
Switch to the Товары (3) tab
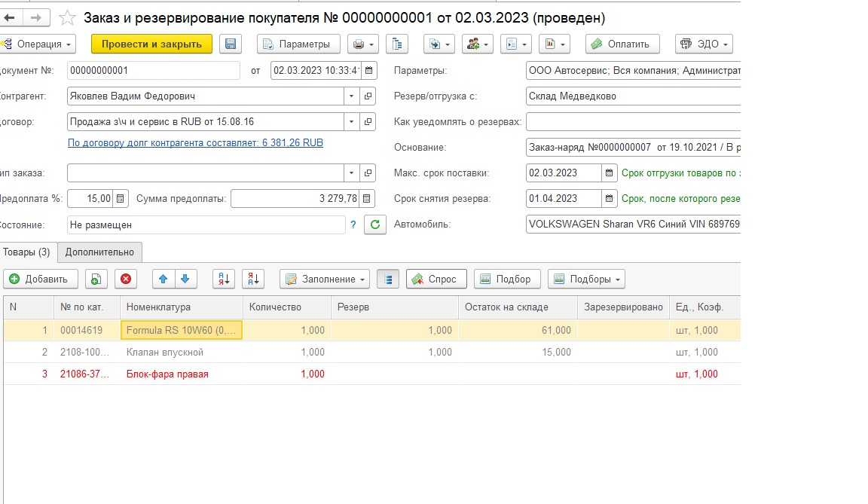pyautogui.click(x=26, y=252)
